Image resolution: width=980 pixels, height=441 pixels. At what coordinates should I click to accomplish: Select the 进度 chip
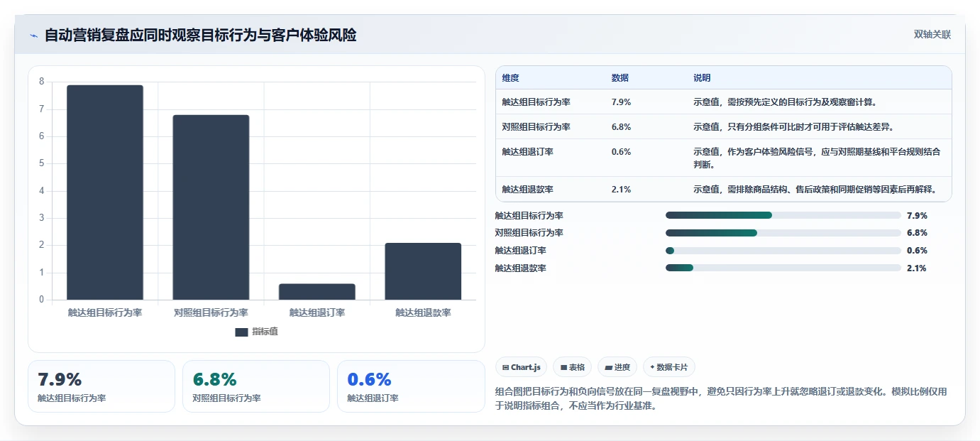pos(617,367)
